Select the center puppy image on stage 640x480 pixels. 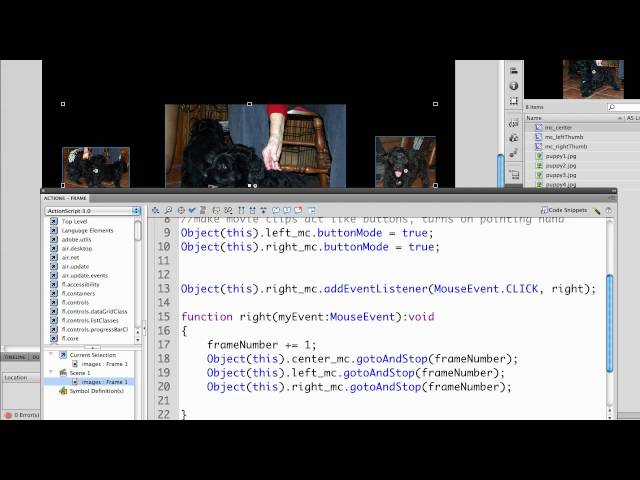pyautogui.click(x=256, y=146)
